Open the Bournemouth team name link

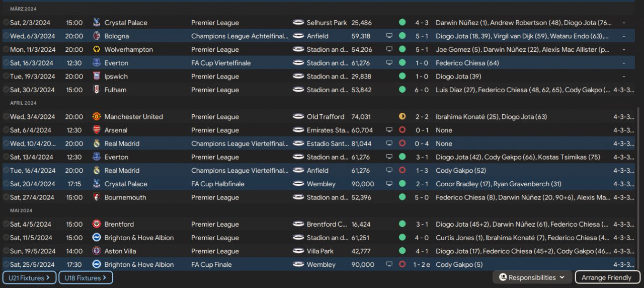click(125, 198)
